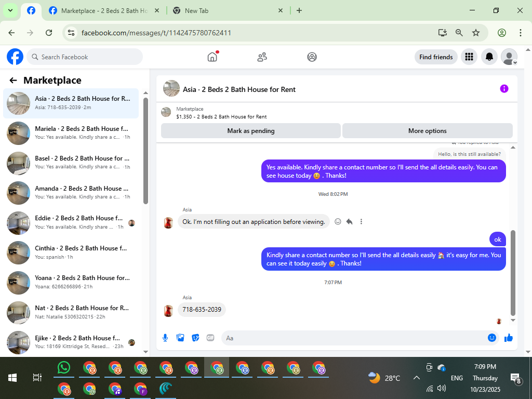
Task: Open emoji picker in message box
Action: click(x=492, y=338)
